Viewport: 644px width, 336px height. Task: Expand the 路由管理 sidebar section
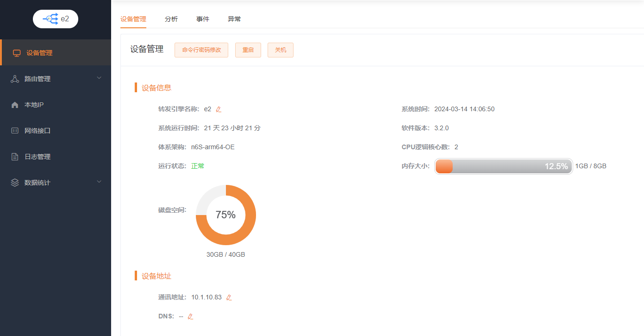99,78
